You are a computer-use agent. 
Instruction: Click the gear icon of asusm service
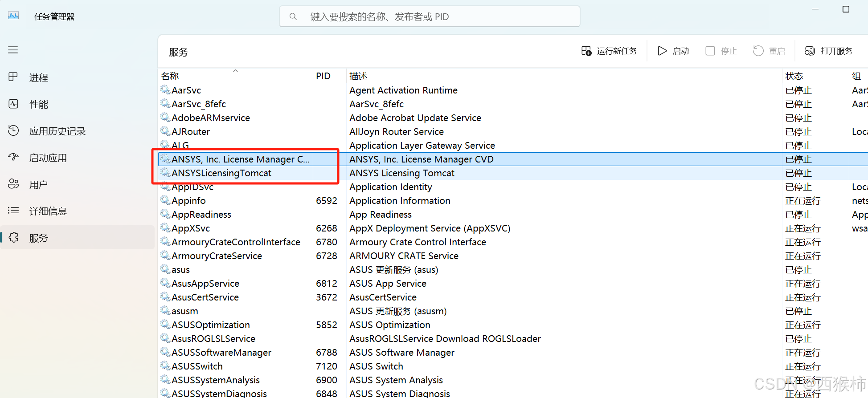[x=165, y=311]
